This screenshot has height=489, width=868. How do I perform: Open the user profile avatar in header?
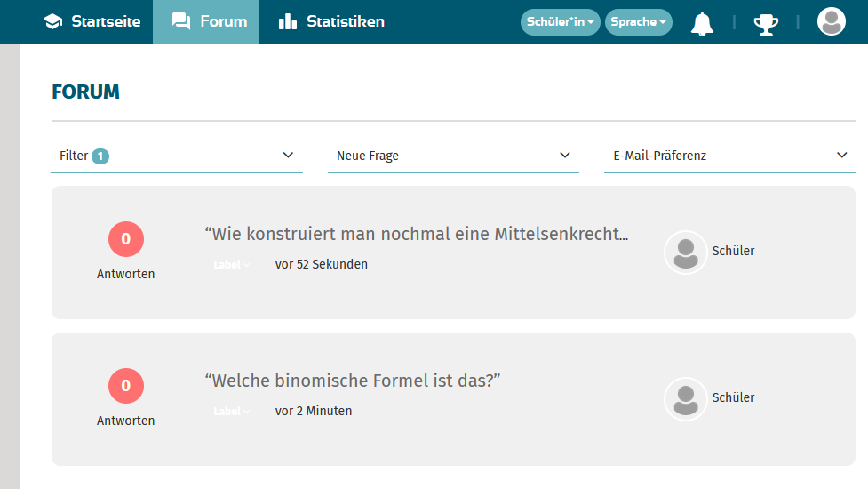831,21
